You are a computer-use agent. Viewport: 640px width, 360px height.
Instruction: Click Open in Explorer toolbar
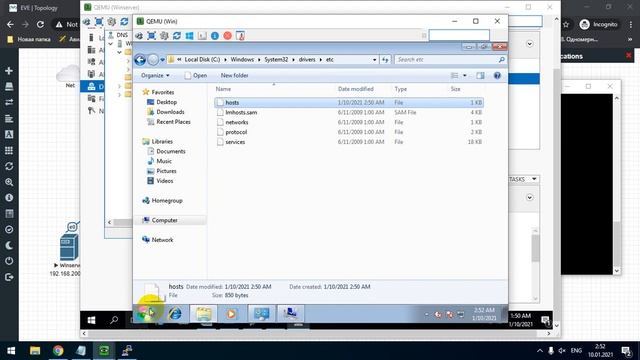(196, 76)
